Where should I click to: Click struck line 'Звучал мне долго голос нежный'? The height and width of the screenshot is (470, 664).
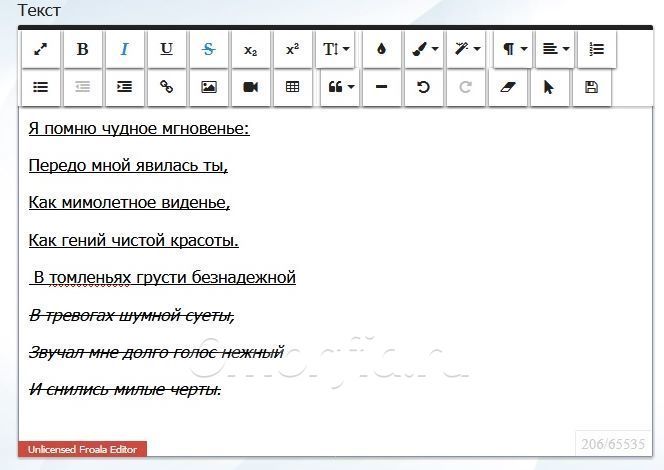pos(156,352)
